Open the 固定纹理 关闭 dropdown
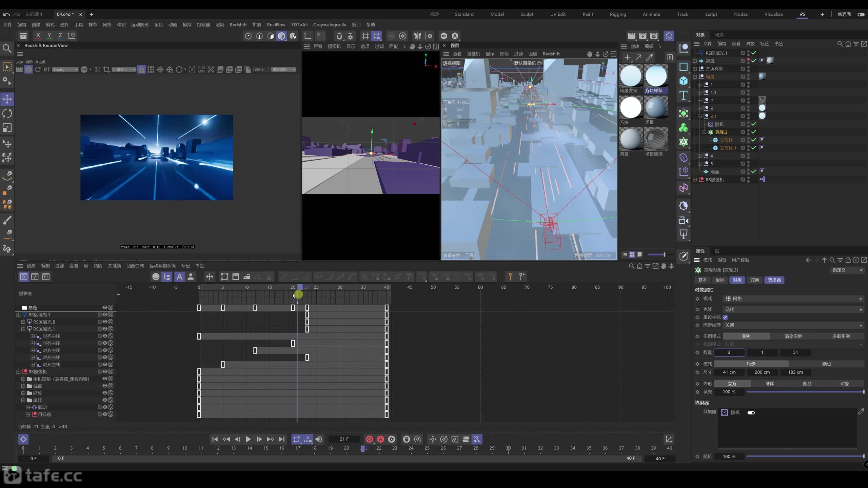This screenshot has height=488, width=868. click(x=793, y=325)
